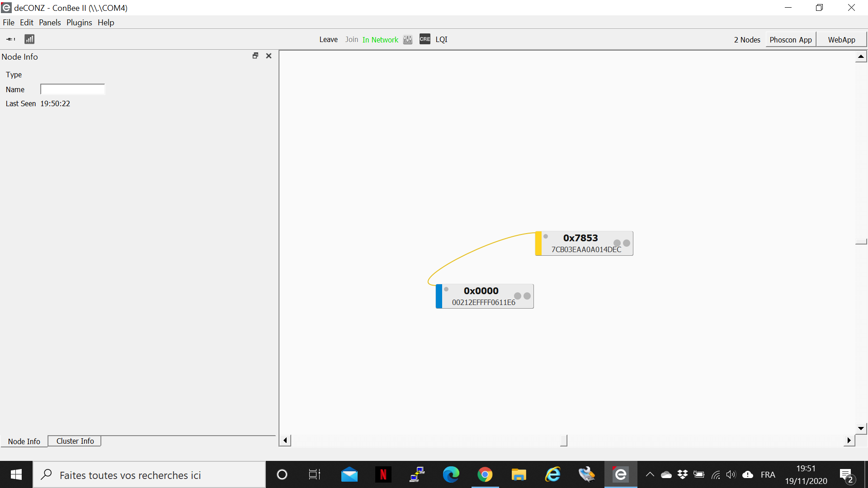This screenshot has width=868, height=488.
Task: Open File Explorer from taskbar
Action: [x=519, y=474]
